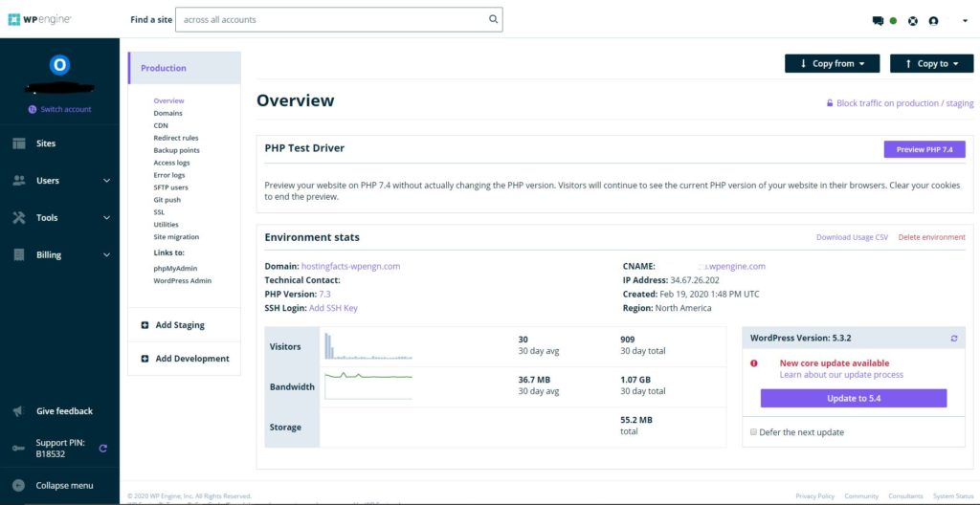Open the Domains section

[x=168, y=113]
